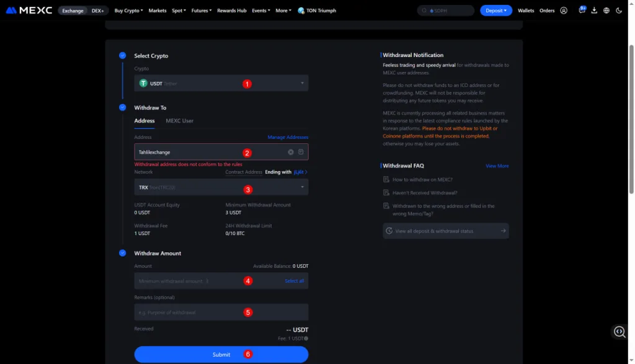Click the Withdraw To step check icon
This screenshot has width=635, height=364.
pyautogui.click(x=122, y=107)
